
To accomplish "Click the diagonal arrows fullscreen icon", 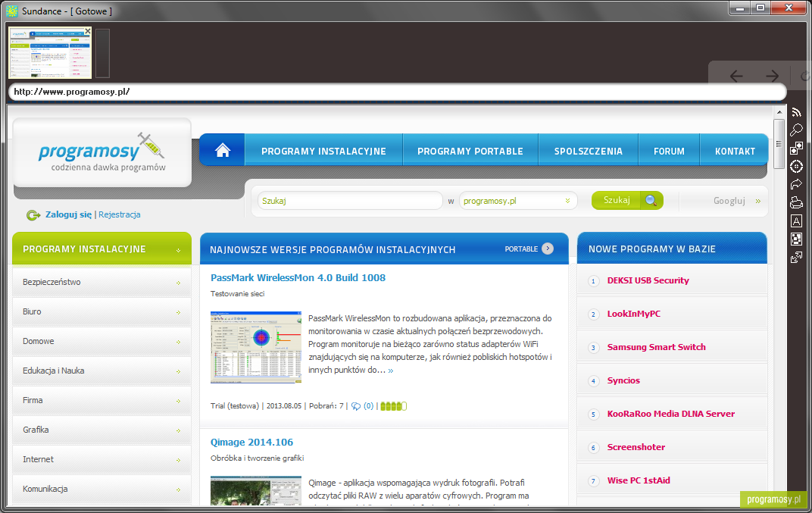I will click(796, 257).
